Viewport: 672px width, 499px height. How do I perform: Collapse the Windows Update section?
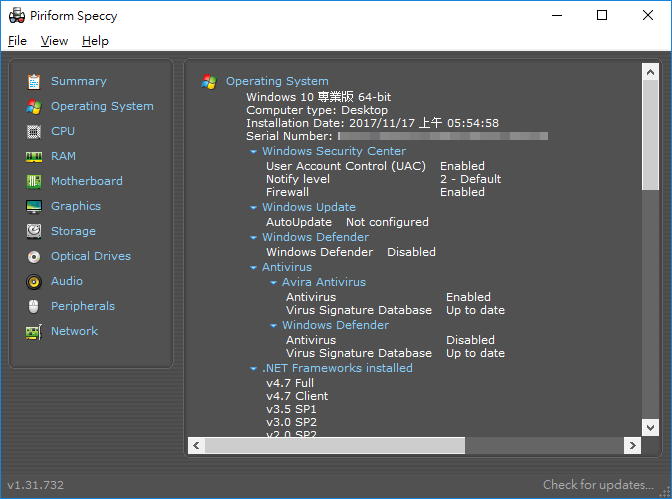[x=253, y=207]
